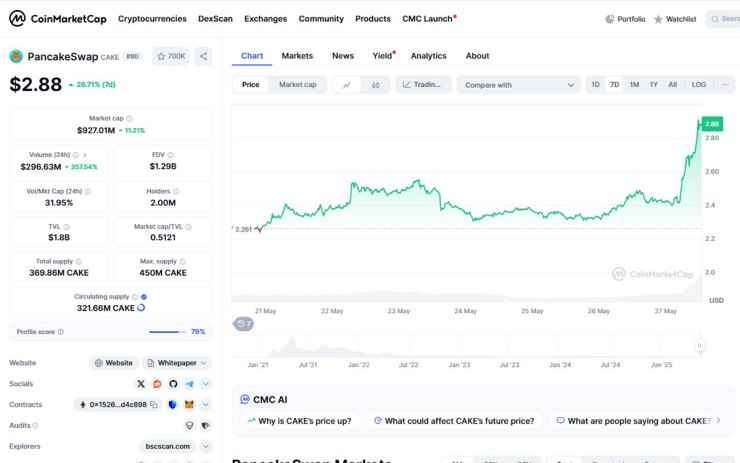Show Vol/Mkt Cap (24h) info icon
740x463 pixels.
(88, 192)
